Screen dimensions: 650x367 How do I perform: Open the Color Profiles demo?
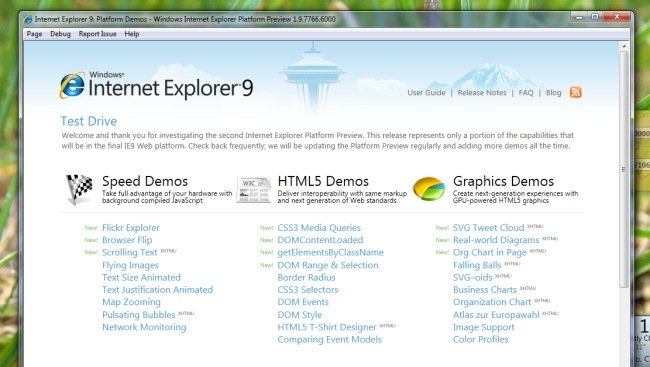pos(480,339)
